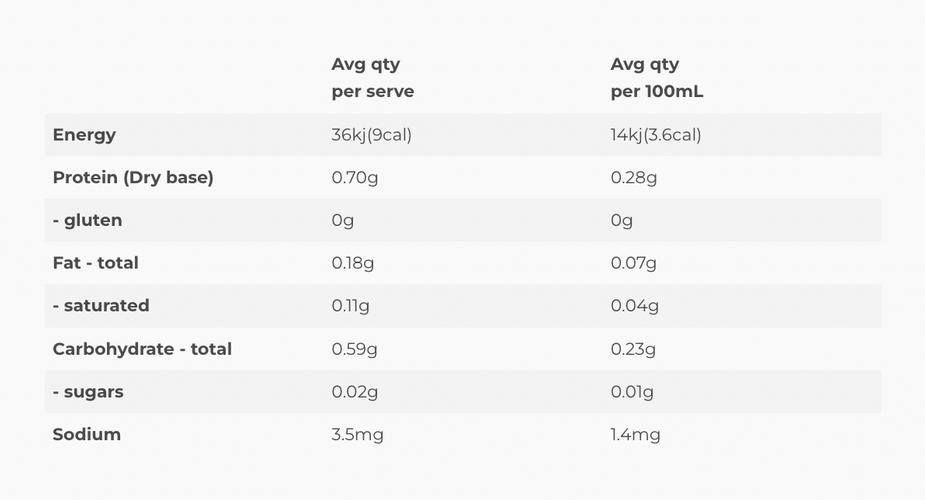Image resolution: width=925 pixels, height=500 pixels.
Task: Click the 36kj(9cal) energy value
Action: point(371,135)
